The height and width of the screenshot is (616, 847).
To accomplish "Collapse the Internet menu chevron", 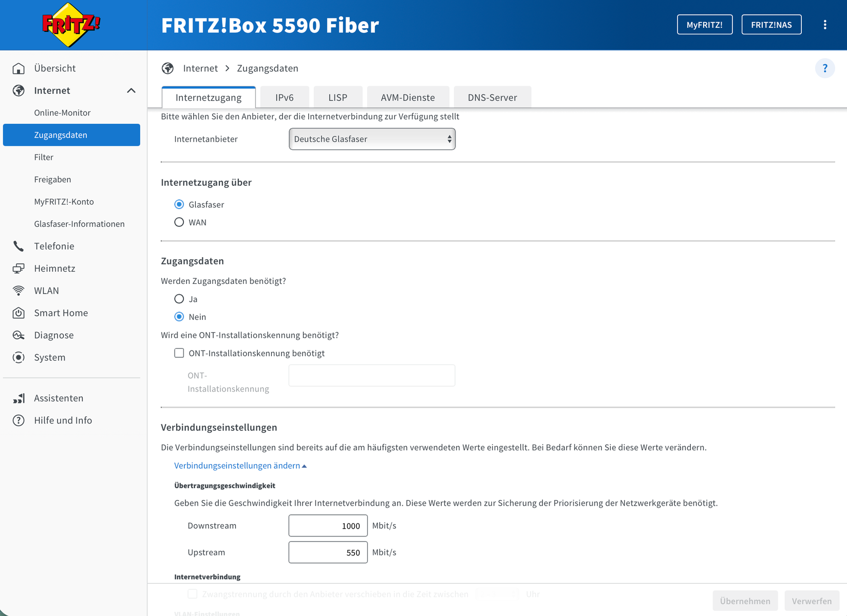I will (131, 91).
